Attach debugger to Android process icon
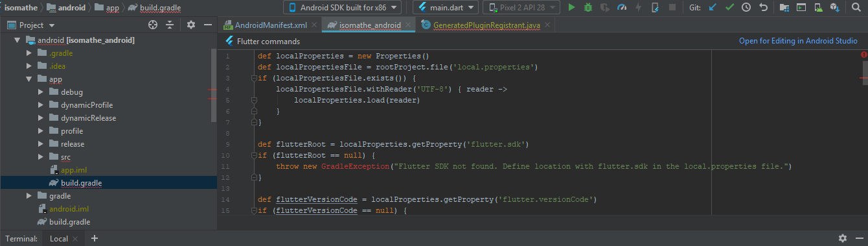This screenshot has width=868, height=246. [656, 8]
